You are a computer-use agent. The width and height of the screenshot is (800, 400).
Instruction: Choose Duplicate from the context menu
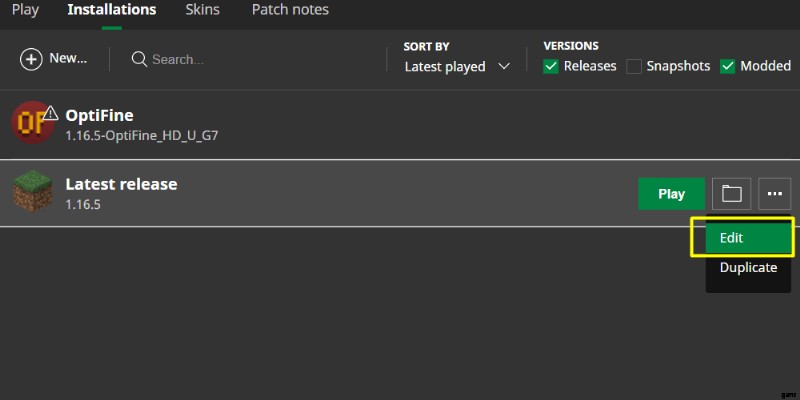click(748, 267)
